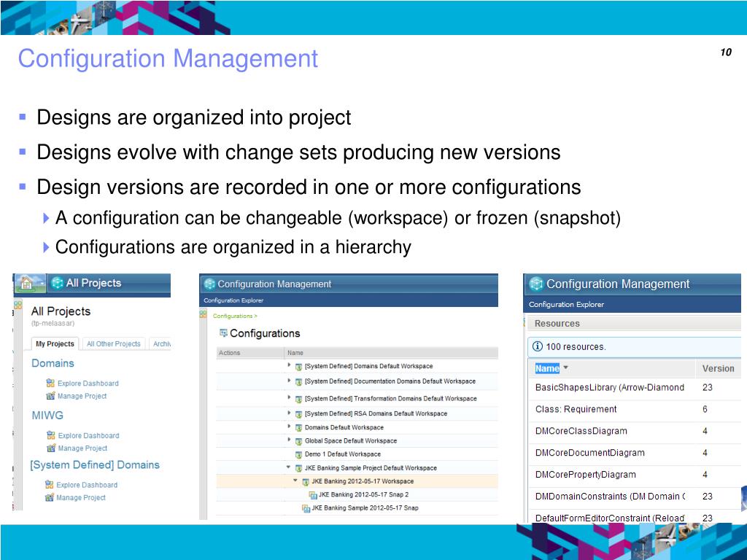The image size is (747, 560).
Task: Select Demo 1 Default Workspace row text
Action: coord(343,454)
